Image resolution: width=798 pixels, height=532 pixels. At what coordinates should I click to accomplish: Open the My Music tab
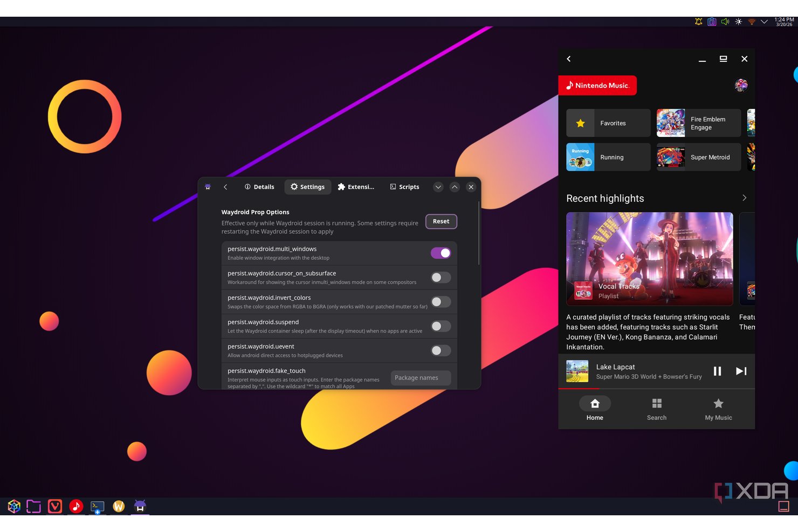(719, 409)
